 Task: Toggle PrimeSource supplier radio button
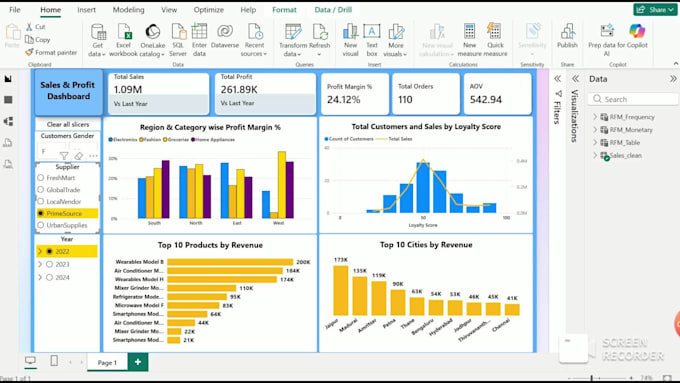click(41, 213)
